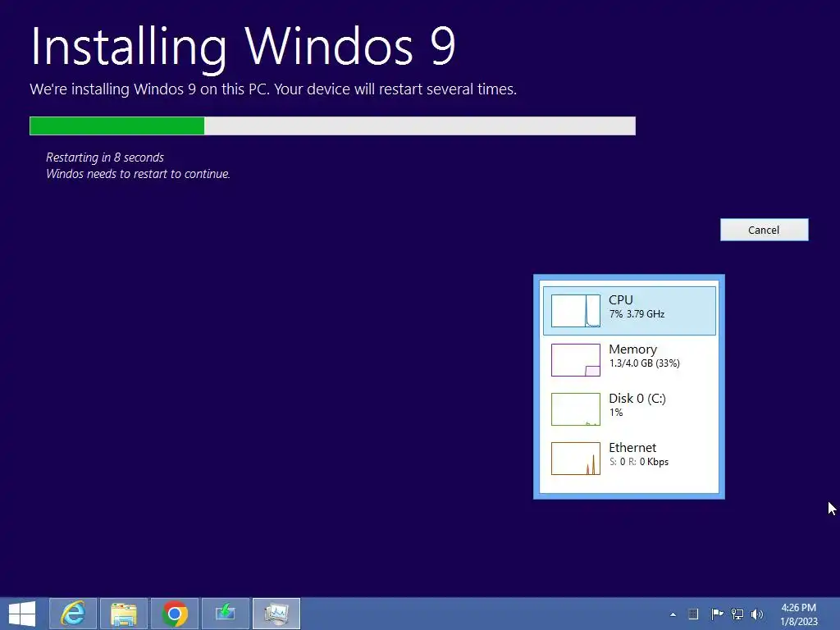Open File Explorer from taskbar
Image resolution: width=840 pixels, height=630 pixels.
click(x=124, y=614)
